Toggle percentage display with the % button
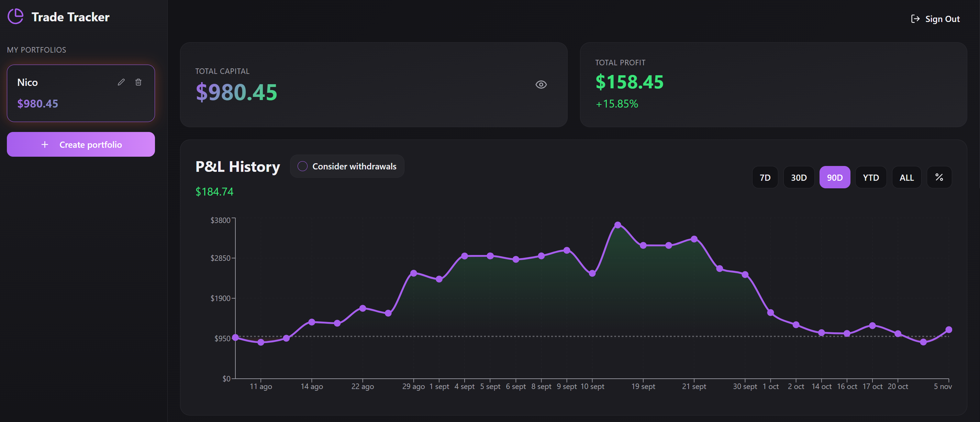The height and width of the screenshot is (422, 980). [939, 177]
